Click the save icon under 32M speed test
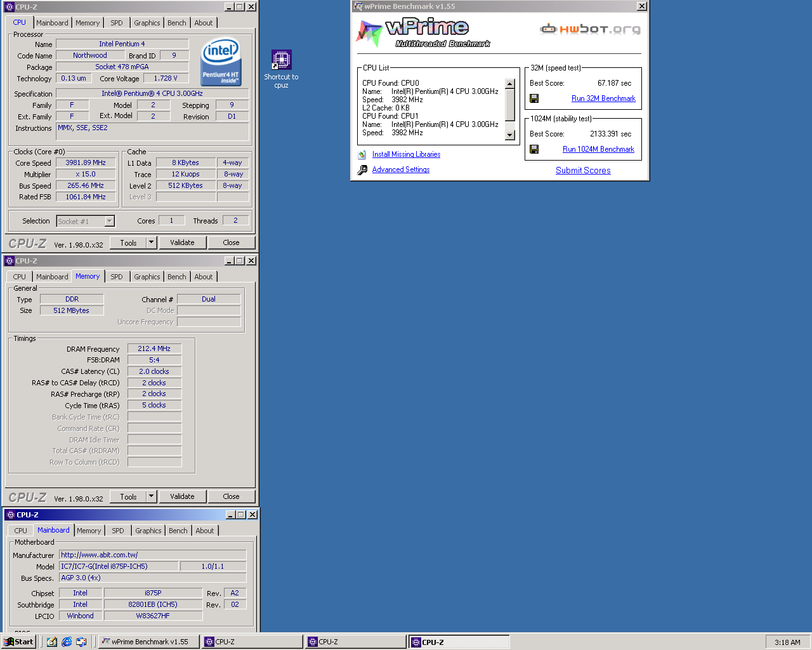The height and width of the screenshot is (650, 812). click(x=534, y=98)
